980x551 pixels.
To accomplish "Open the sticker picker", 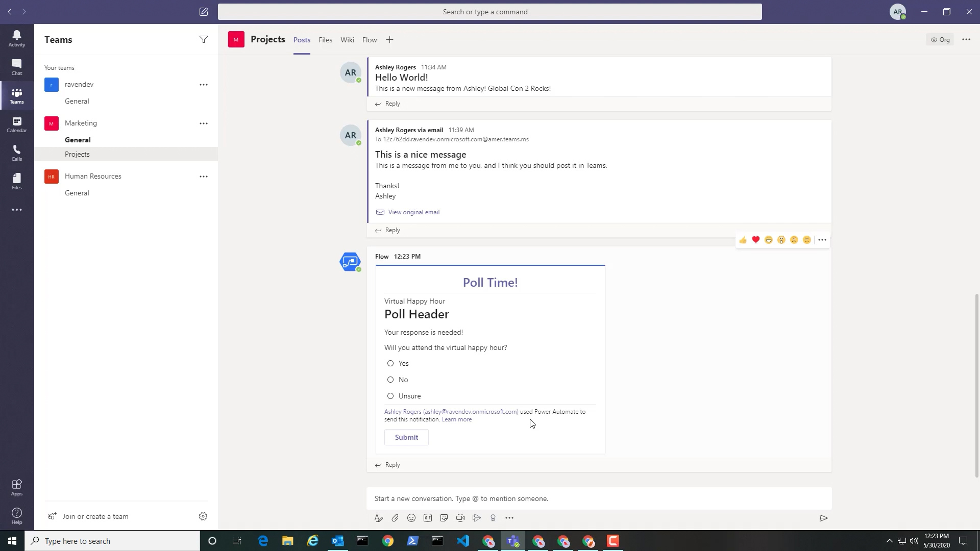I will 444,518.
